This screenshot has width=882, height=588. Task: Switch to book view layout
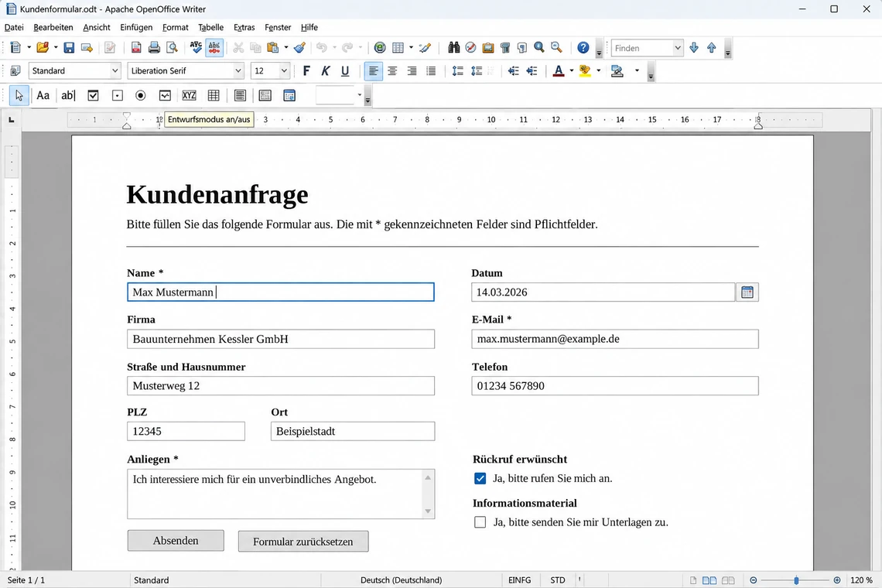pos(728,580)
